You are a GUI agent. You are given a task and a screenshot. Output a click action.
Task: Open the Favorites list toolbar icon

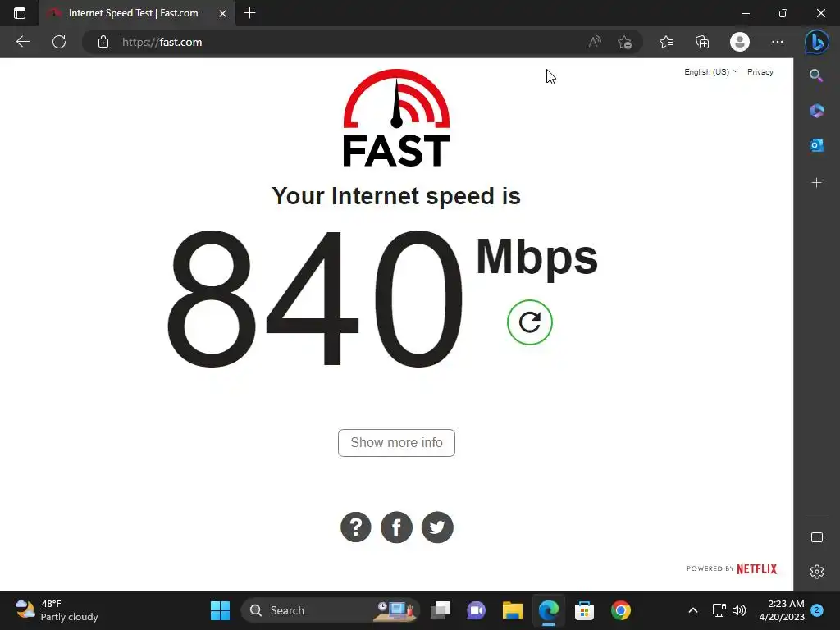(x=666, y=42)
